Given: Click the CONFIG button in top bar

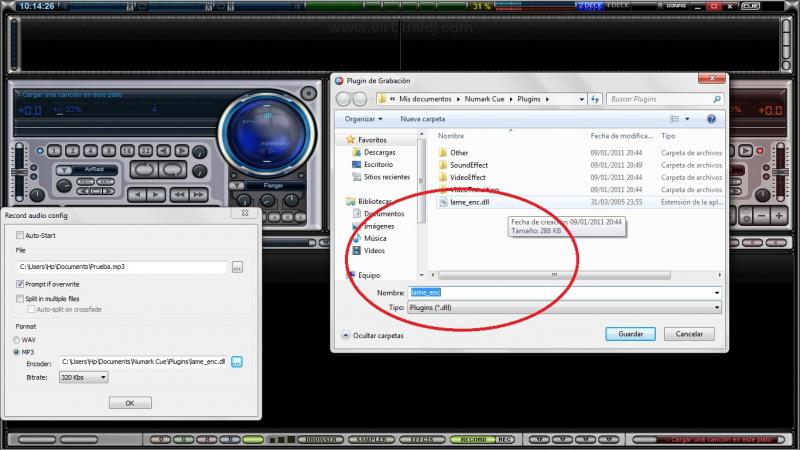Looking at the screenshot, I should click(x=676, y=6).
